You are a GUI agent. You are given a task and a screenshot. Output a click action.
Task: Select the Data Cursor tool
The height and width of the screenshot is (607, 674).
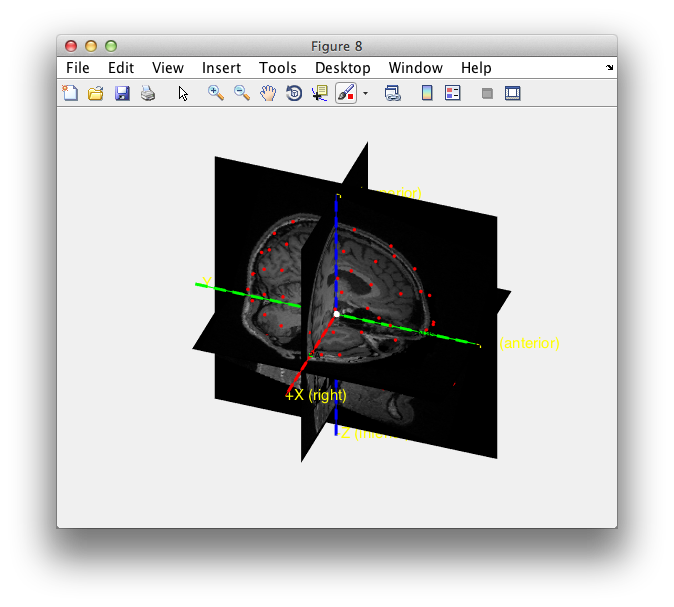pyautogui.click(x=320, y=93)
